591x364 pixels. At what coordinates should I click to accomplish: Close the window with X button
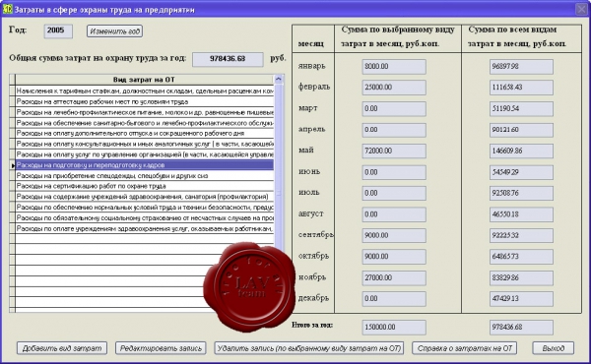[x=581, y=9]
